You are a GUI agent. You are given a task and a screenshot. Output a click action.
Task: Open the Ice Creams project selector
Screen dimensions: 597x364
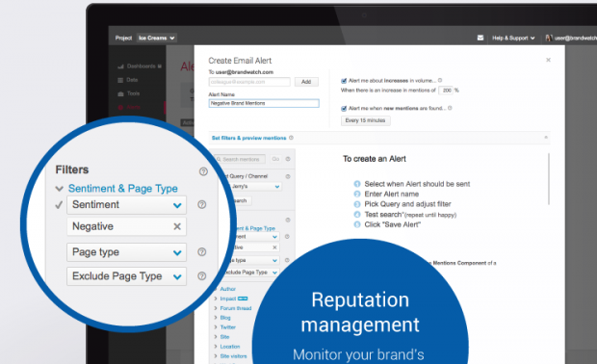(157, 39)
